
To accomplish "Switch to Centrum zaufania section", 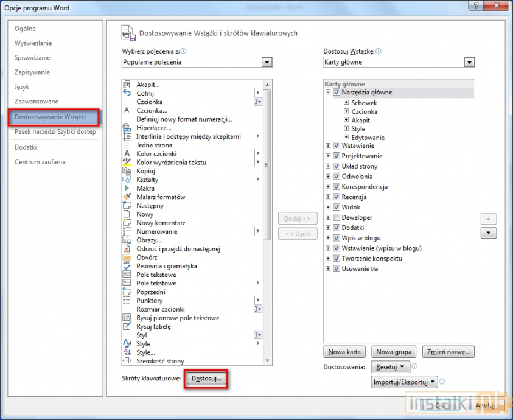I will (40, 162).
